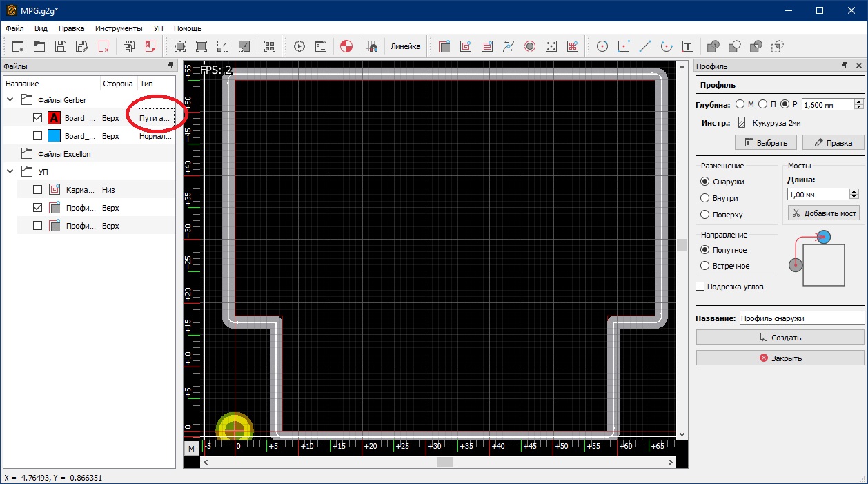Collapse the УП tree node
Viewport: 868px width, 484px height.
(x=10, y=171)
